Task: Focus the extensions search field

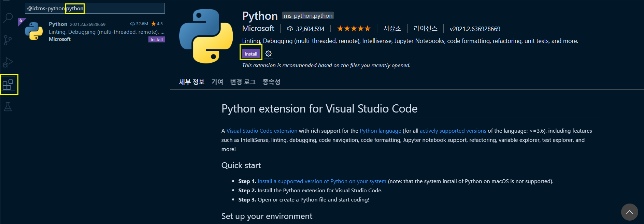Action: click(x=95, y=8)
